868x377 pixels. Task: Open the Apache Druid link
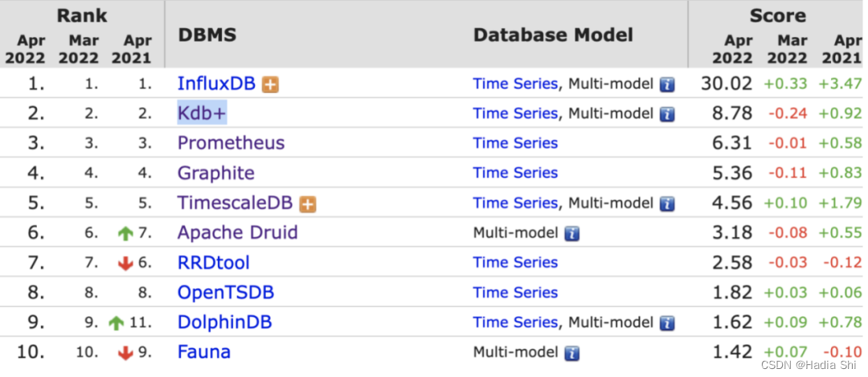click(x=237, y=232)
